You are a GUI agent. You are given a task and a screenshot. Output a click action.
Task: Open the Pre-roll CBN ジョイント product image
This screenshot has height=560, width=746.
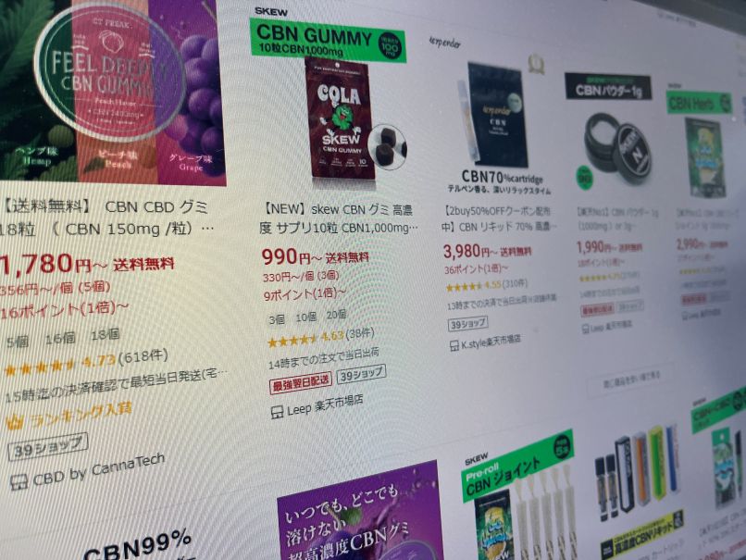520,504
